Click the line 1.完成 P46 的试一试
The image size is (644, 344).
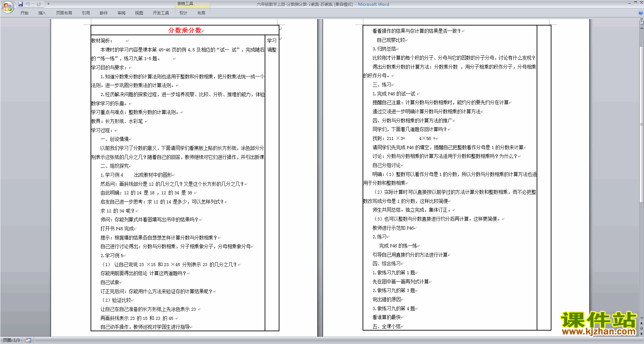click(394, 94)
